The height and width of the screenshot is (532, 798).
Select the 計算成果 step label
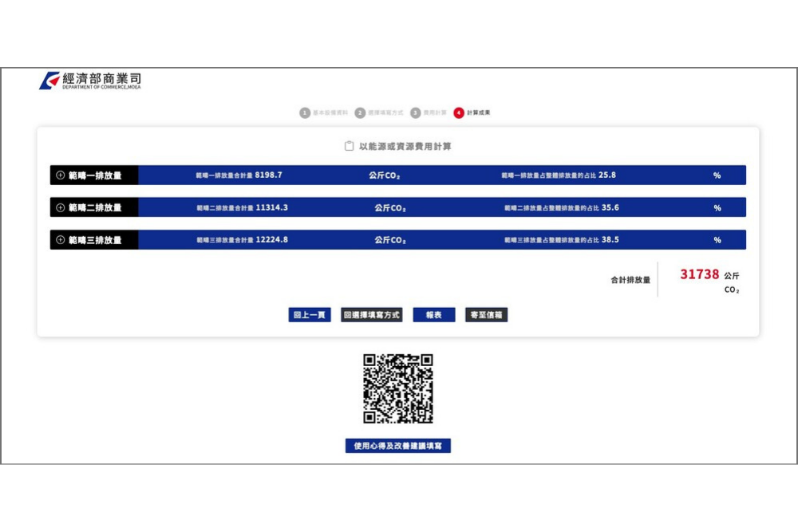click(479, 112)
